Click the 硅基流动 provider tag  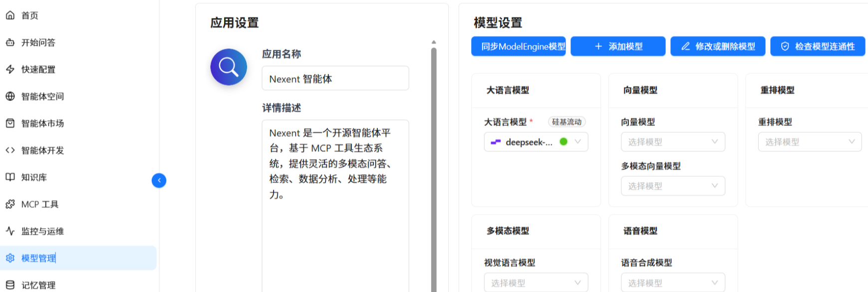click(567, 122)
